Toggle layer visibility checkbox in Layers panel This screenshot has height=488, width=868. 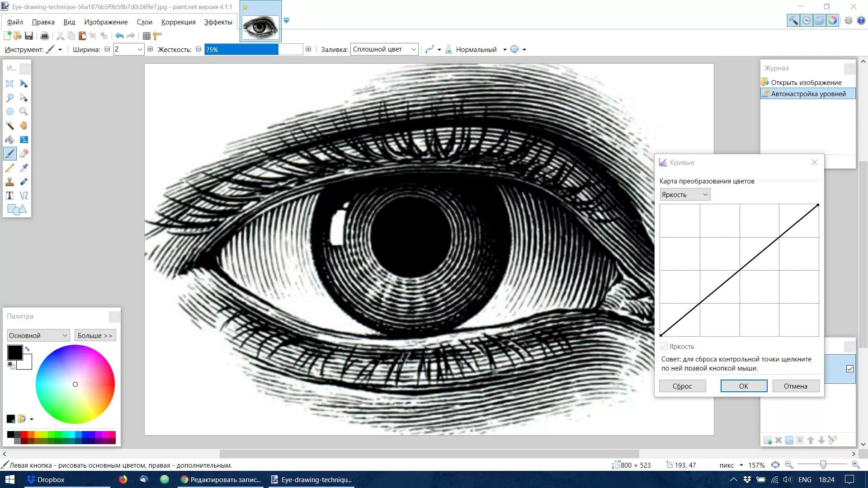tap(849, 369)
